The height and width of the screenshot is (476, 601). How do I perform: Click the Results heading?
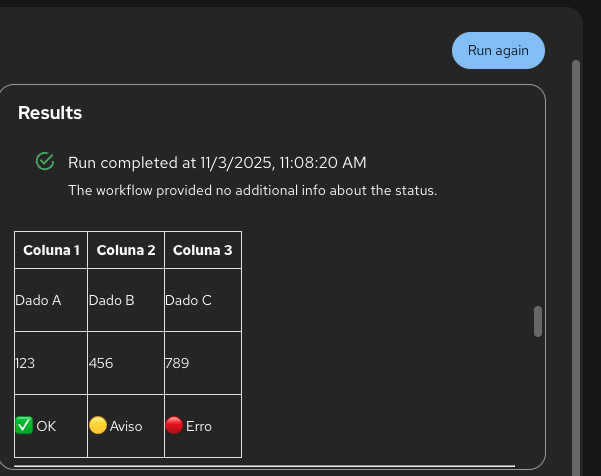tap(50, 113)
